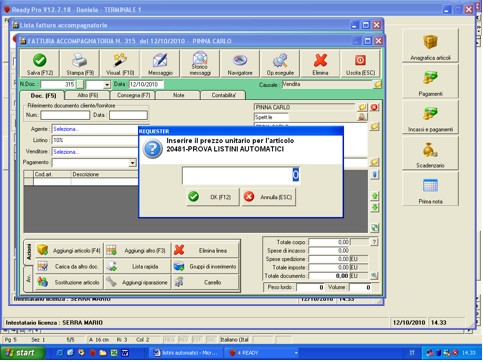
Task: Open Prima nota shortcut
Action: (x=430, y=189)
